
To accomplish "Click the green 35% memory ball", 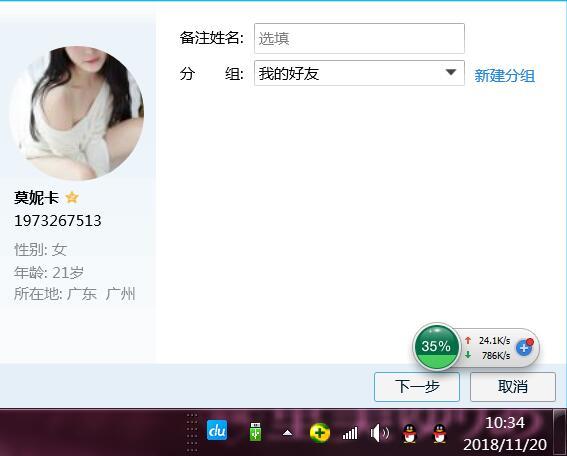I will pos(436,346).
